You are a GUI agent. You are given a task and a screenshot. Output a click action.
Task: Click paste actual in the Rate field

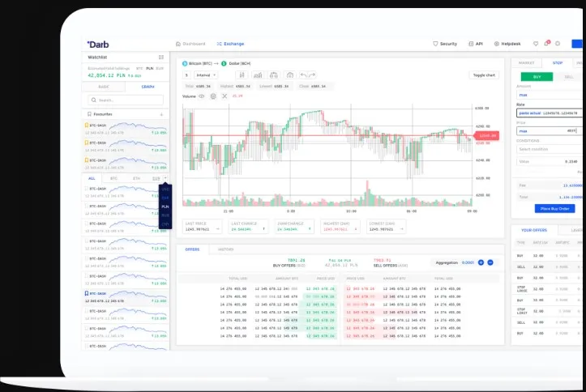tap(530, 113)
